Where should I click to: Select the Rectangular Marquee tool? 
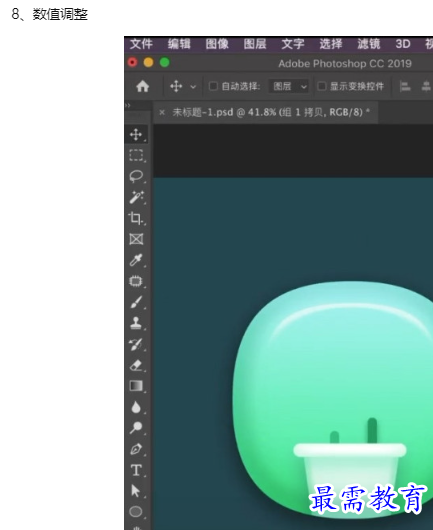point(136,155)
